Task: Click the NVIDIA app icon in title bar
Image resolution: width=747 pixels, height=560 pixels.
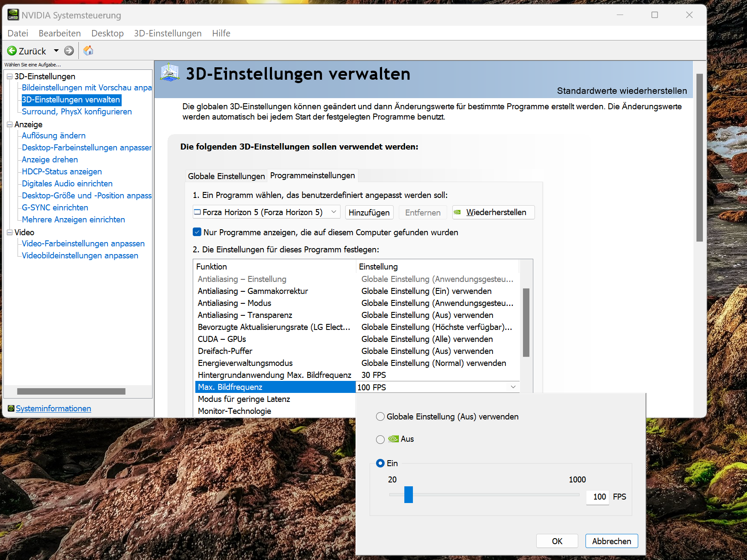Action: click(13, 15)
